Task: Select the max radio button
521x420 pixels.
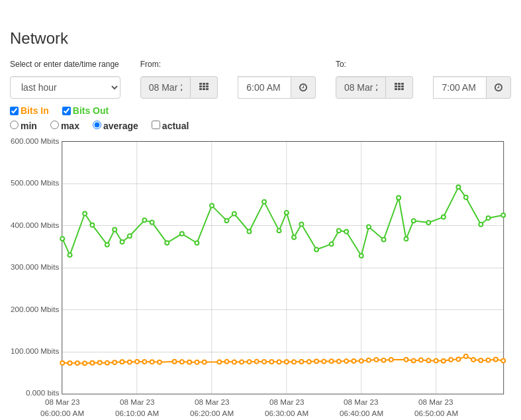Action: (x=54, y=125)
